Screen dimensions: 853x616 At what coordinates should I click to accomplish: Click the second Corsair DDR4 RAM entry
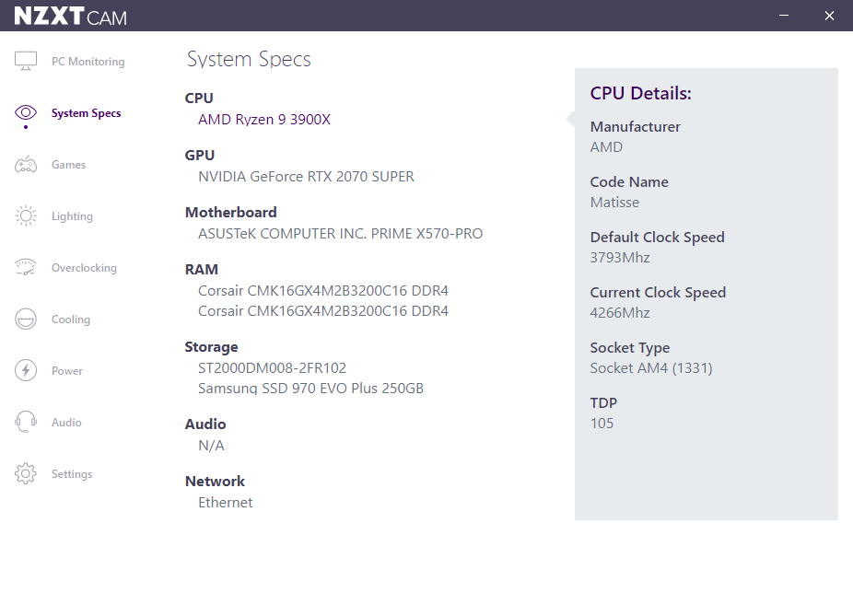click(x=322, y=311)
